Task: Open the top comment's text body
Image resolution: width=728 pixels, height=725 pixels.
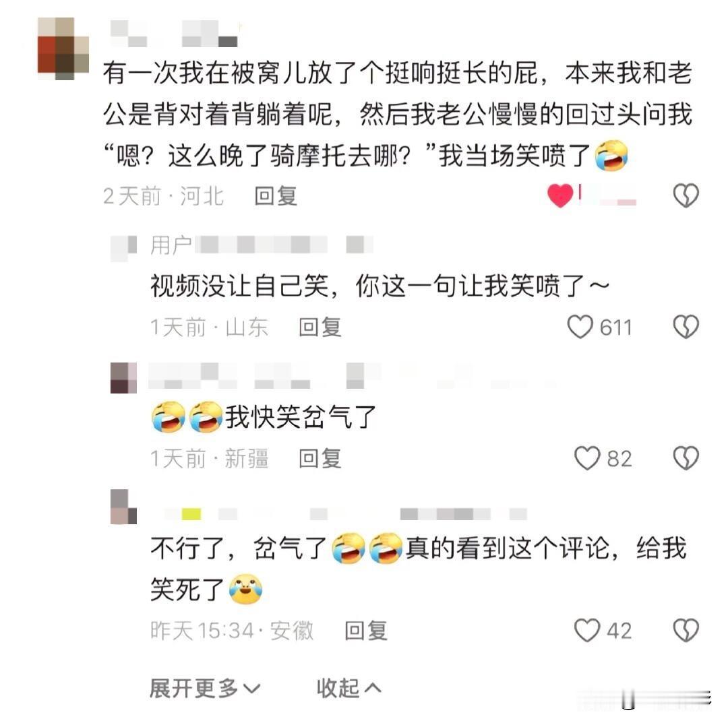Action: coord(398,114)
